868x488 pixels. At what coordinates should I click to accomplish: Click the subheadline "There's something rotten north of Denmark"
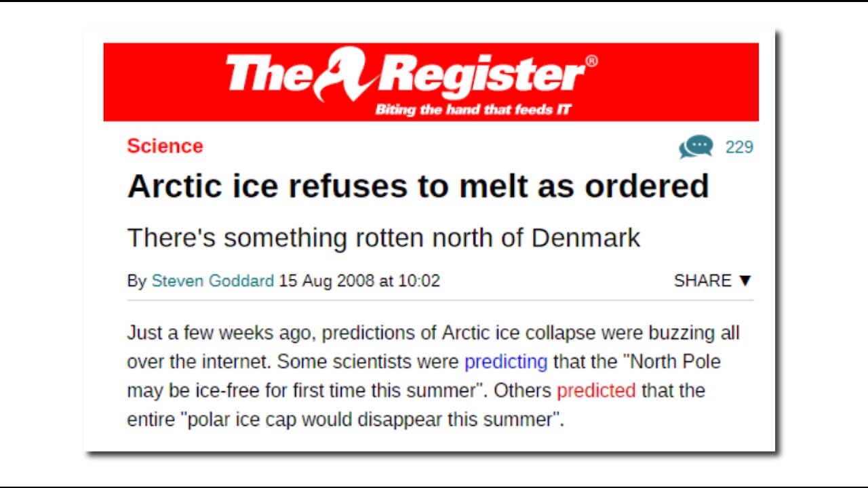tap(383, 238)
